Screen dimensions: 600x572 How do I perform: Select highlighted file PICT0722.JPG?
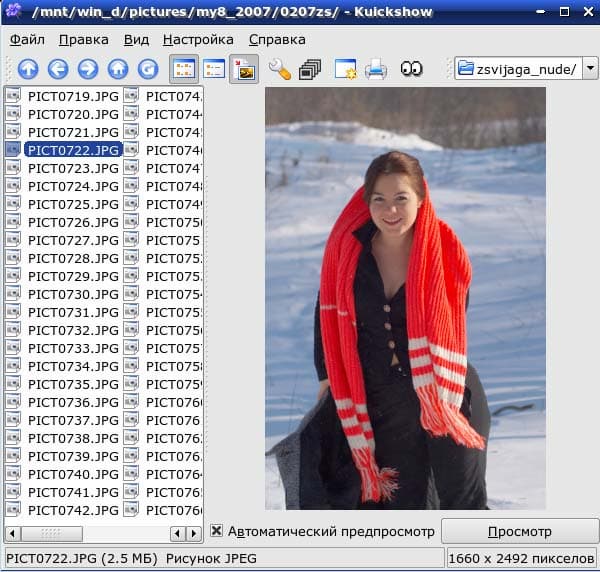73,150
